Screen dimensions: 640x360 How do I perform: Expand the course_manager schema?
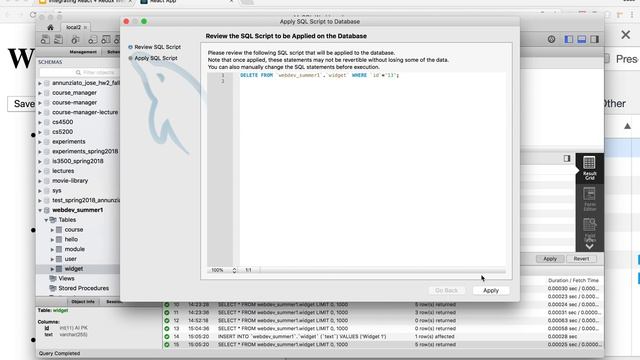point(40,93)
